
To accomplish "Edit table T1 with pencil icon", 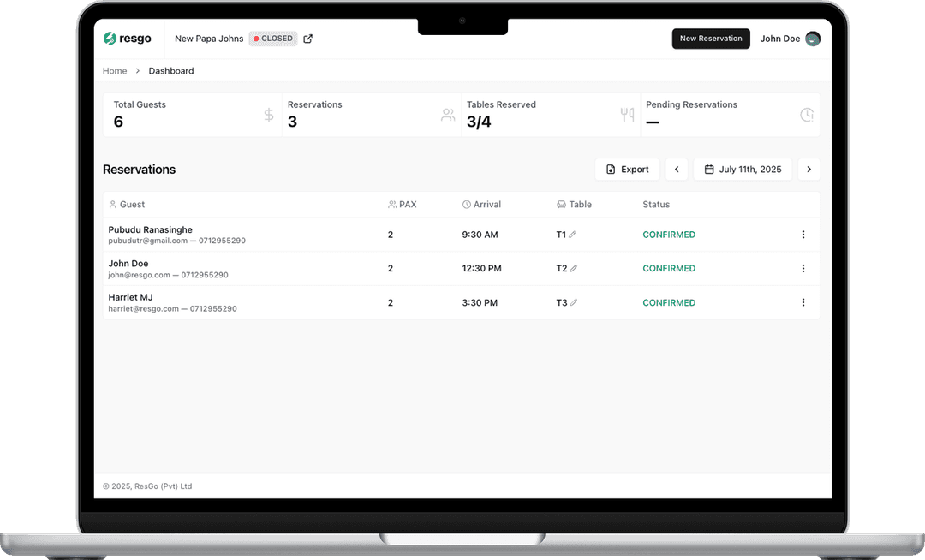I will click(x=572, y=235).
